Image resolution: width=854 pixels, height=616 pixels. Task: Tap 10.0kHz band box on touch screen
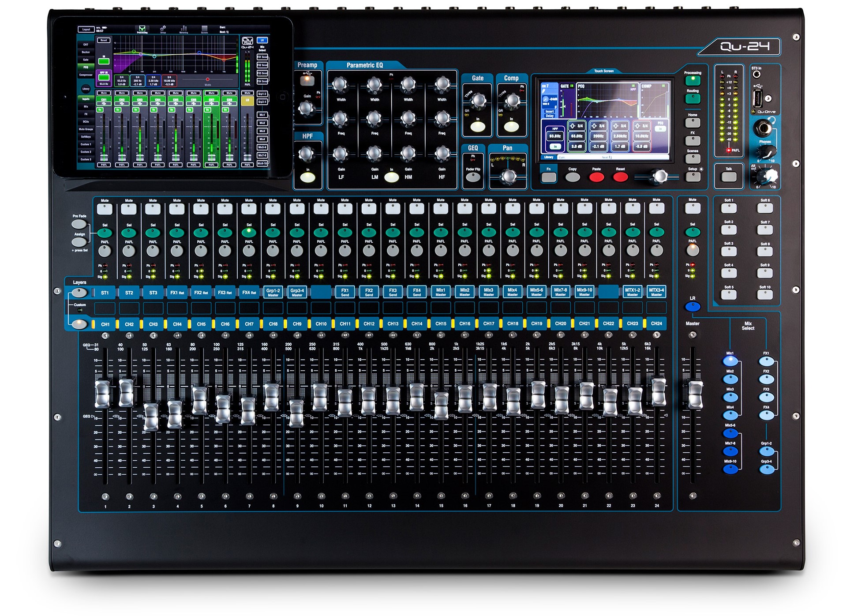641,136
